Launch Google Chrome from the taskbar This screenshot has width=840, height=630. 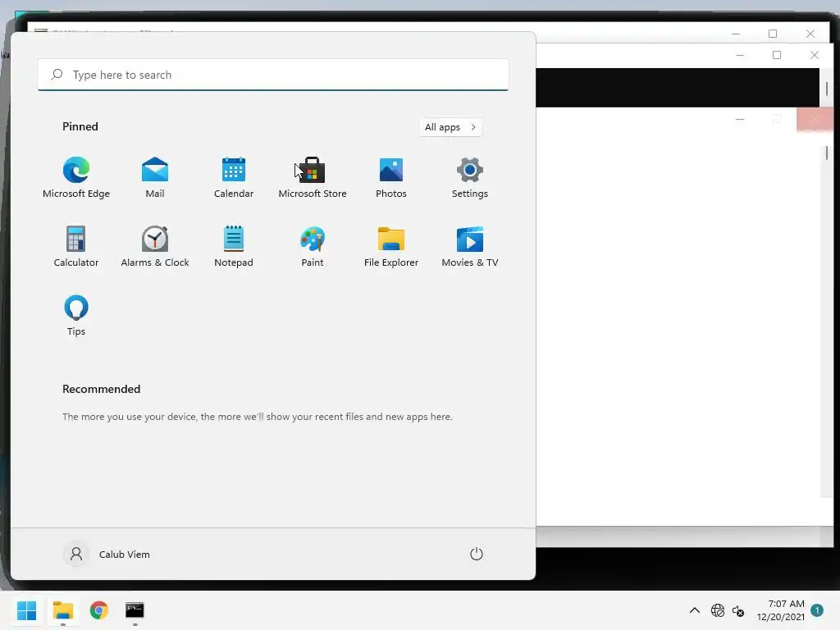click(99, 610)
